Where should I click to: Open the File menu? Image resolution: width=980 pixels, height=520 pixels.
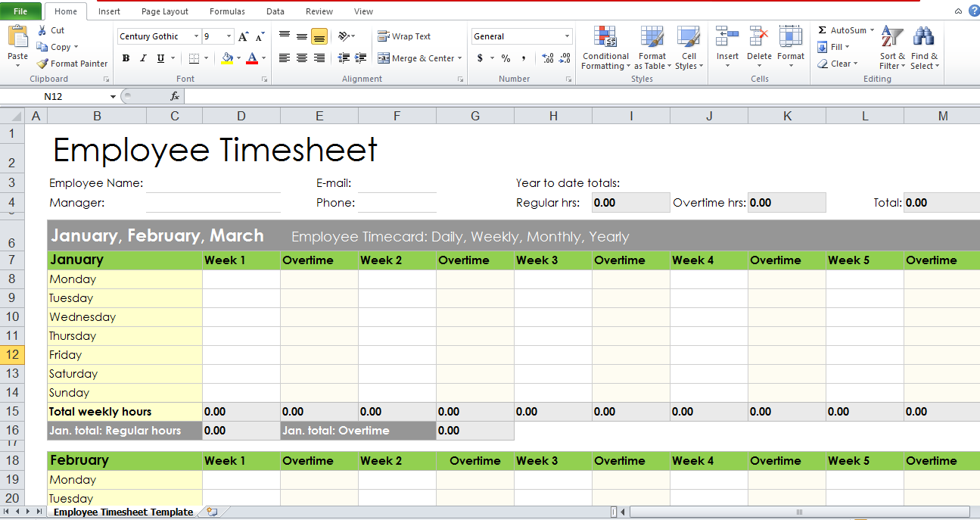tap(20, 11)
